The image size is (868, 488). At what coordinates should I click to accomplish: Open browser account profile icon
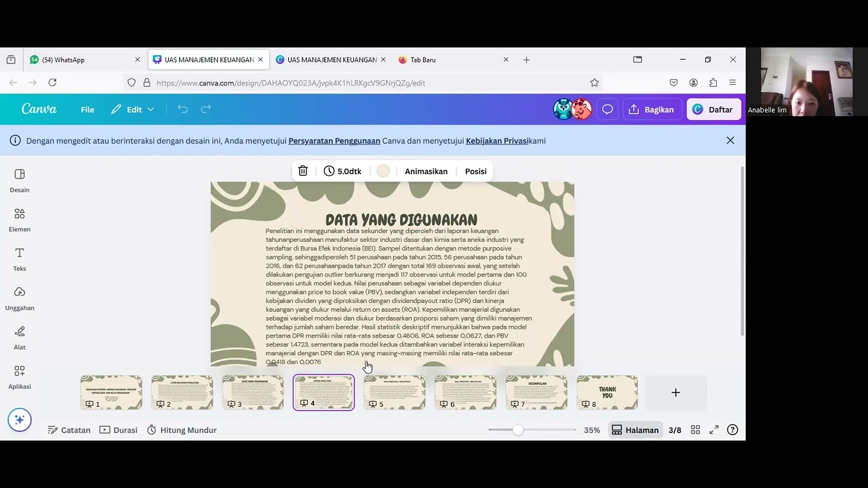(693, 83)
